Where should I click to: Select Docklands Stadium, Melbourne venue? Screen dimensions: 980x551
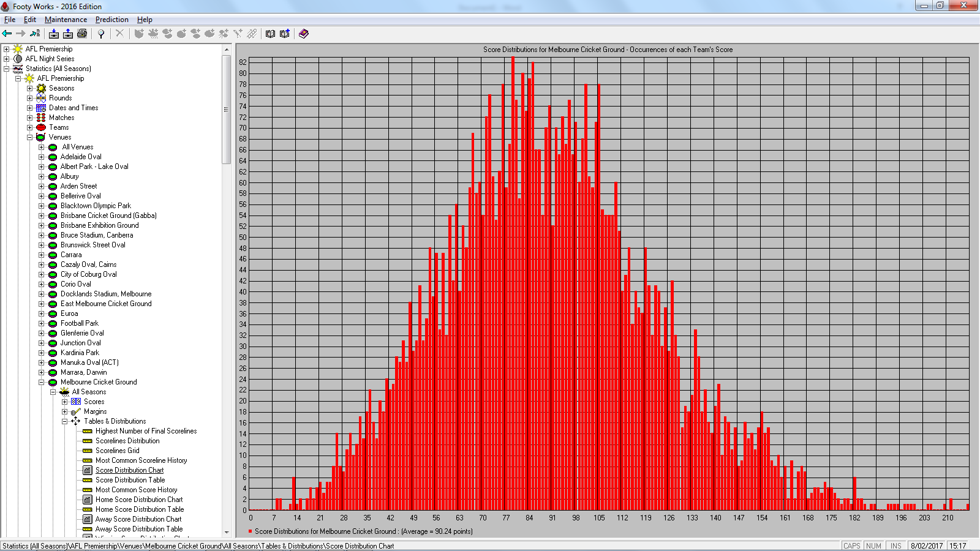pyautogui.click(x=105, y=294)
